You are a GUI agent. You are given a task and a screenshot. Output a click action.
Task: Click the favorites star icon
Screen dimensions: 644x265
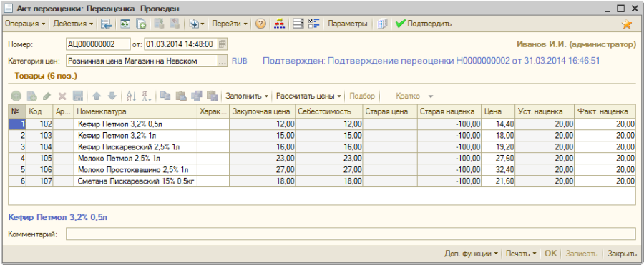click(627, 24)
